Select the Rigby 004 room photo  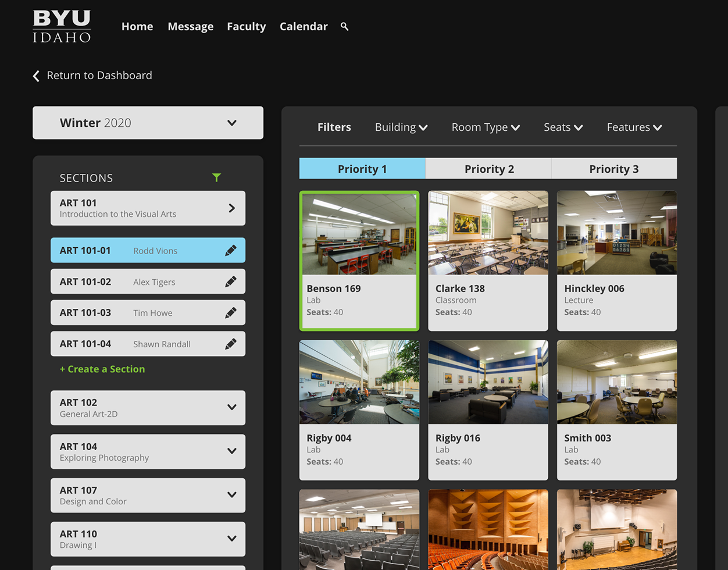tap(359, 382)
